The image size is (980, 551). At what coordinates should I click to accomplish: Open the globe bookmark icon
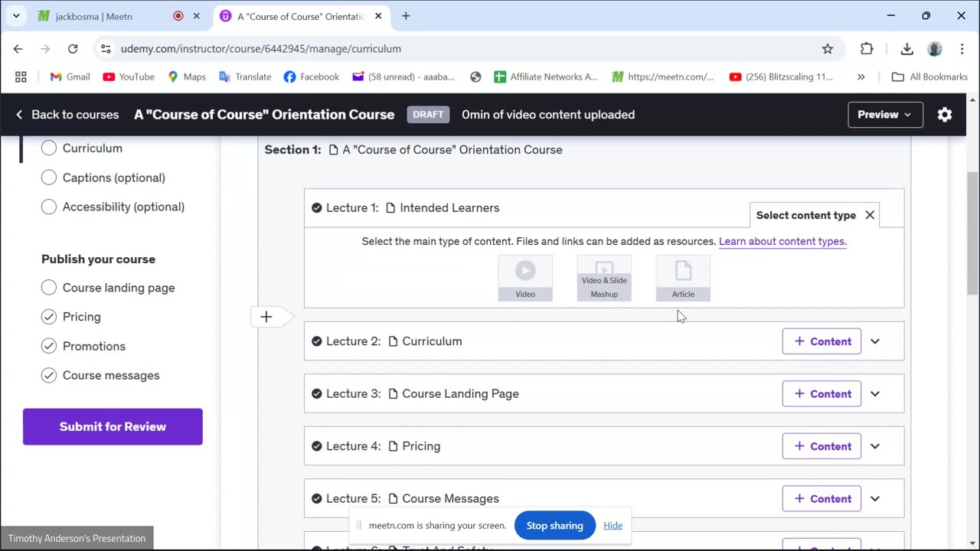(475, 77)
